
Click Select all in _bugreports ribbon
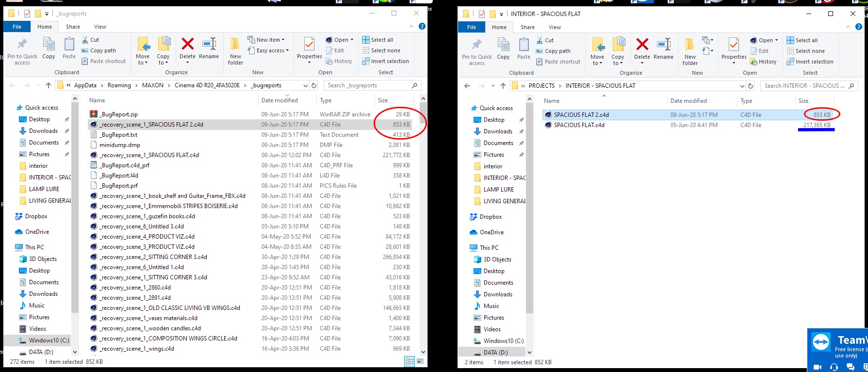click(377, 40)
